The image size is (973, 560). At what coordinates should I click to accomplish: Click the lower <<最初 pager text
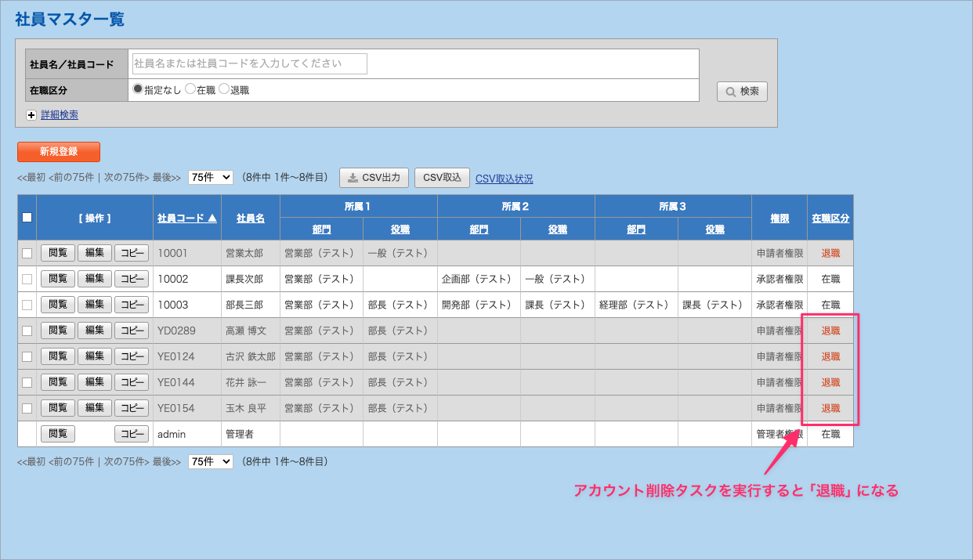[31, 462]
